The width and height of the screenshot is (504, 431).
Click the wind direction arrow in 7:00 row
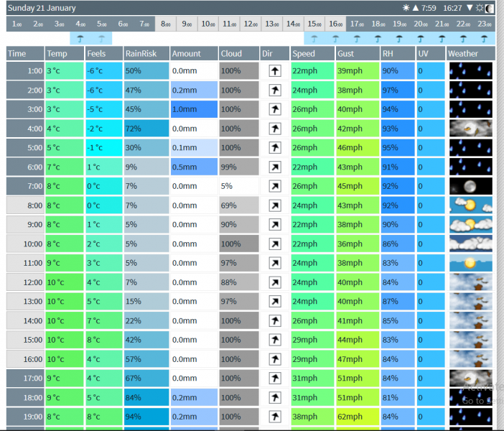click(274, 186)
